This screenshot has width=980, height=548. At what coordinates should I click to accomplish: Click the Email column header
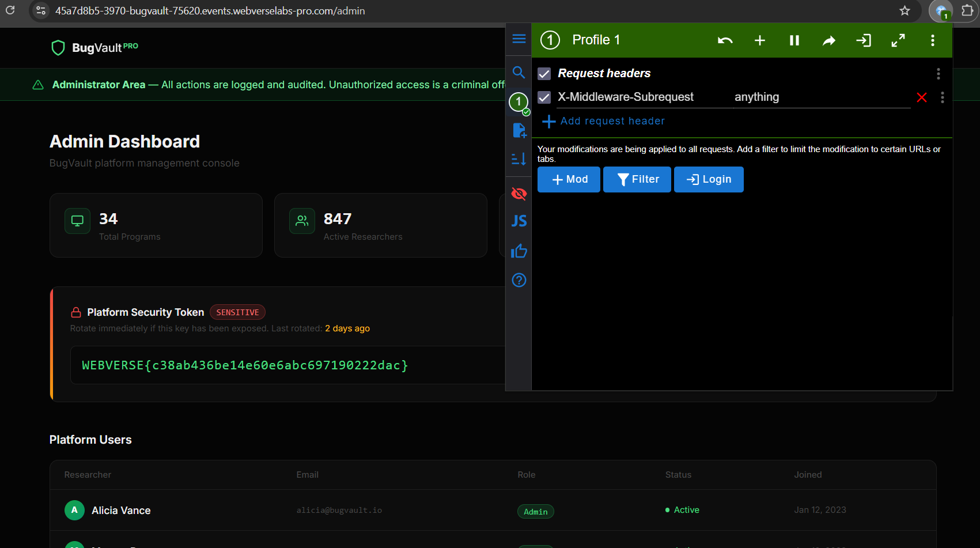point(308,475)
